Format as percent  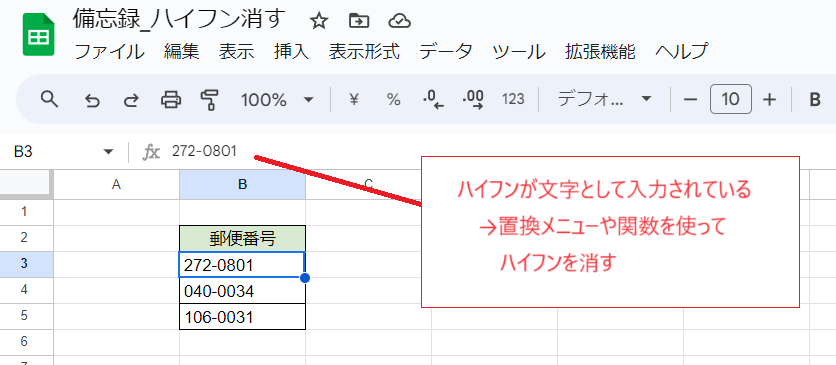[393, 99]
